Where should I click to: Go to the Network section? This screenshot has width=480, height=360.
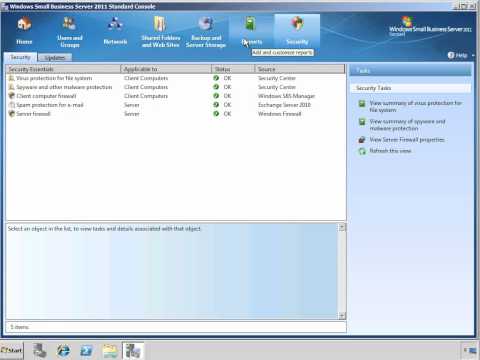click(115, 31)
